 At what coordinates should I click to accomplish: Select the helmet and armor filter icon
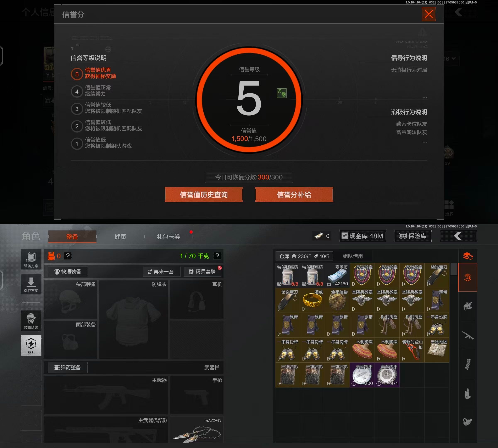467,306
